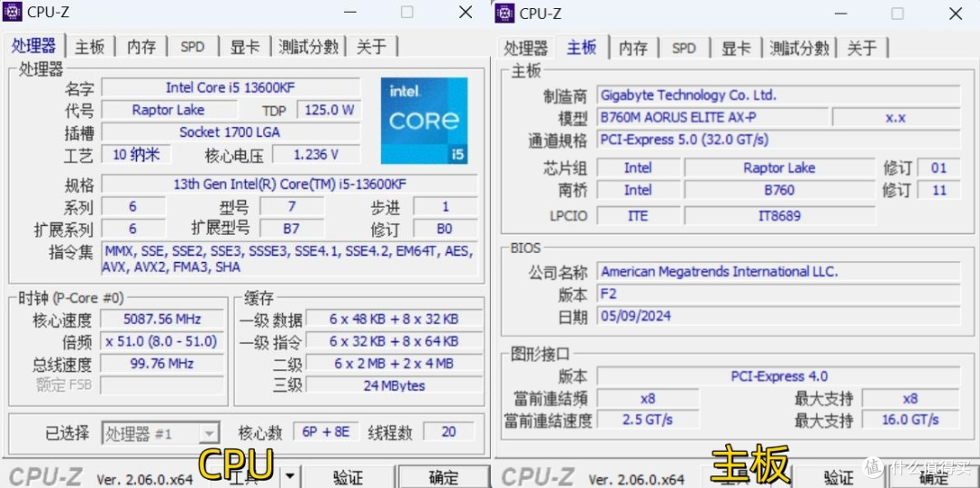This screenshot has height=488, width=980.
Task: Click max supported speed 16.0 GT/s
Action: 911,419
